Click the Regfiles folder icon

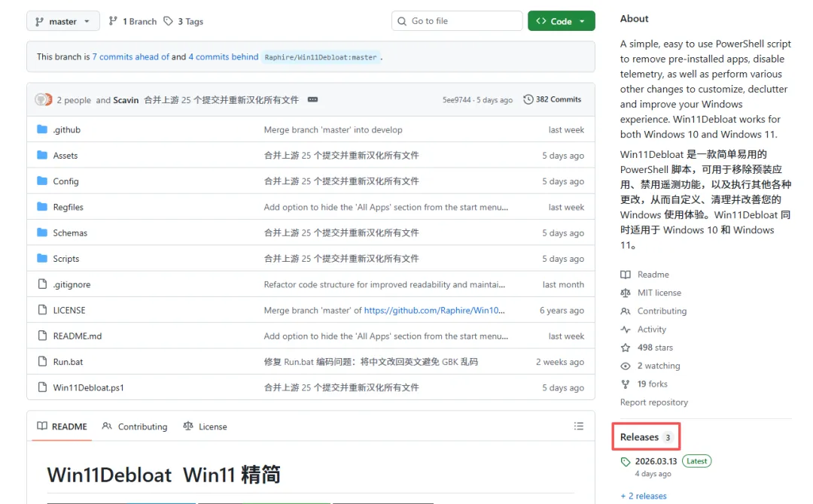click(x=42, y=207)
